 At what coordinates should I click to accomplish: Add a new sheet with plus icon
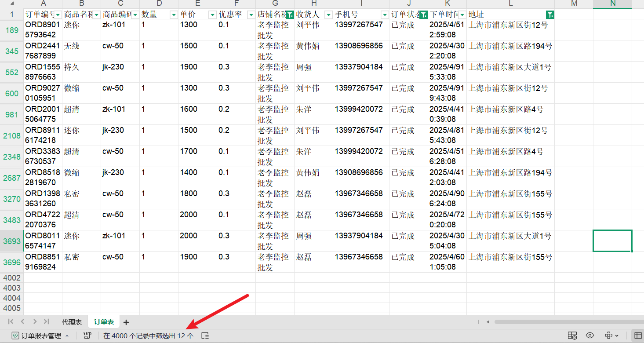(x=126, y=322)
